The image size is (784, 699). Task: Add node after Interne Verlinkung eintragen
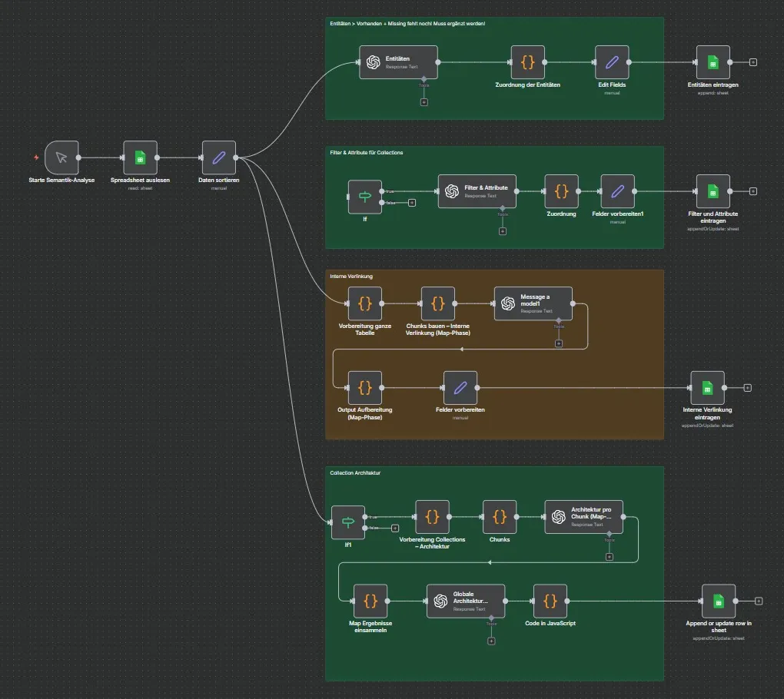point(748,388)
